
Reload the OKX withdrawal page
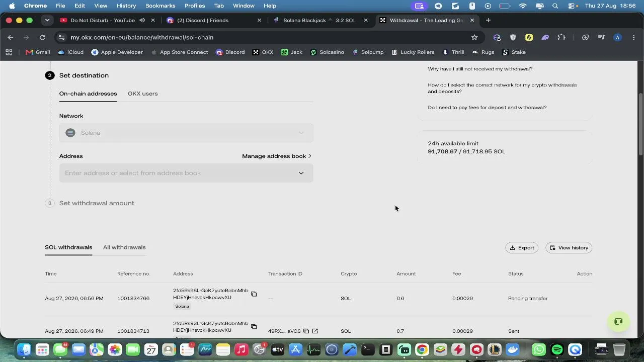coord(42,37)
